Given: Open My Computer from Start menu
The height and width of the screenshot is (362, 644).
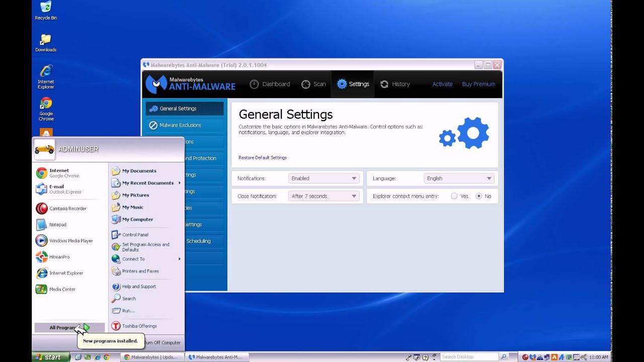Looking at the screenshot, I should tap(146, 219).
